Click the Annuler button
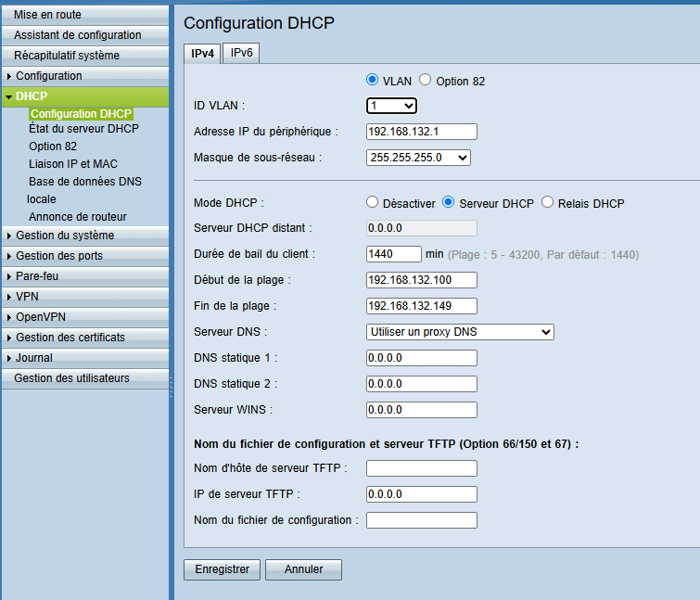 click(x=303, y=569)
